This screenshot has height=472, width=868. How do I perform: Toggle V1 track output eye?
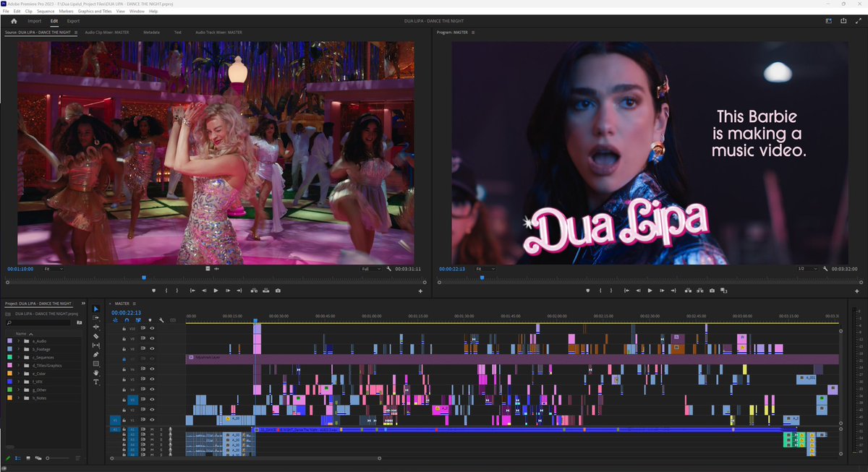[152, 420]
